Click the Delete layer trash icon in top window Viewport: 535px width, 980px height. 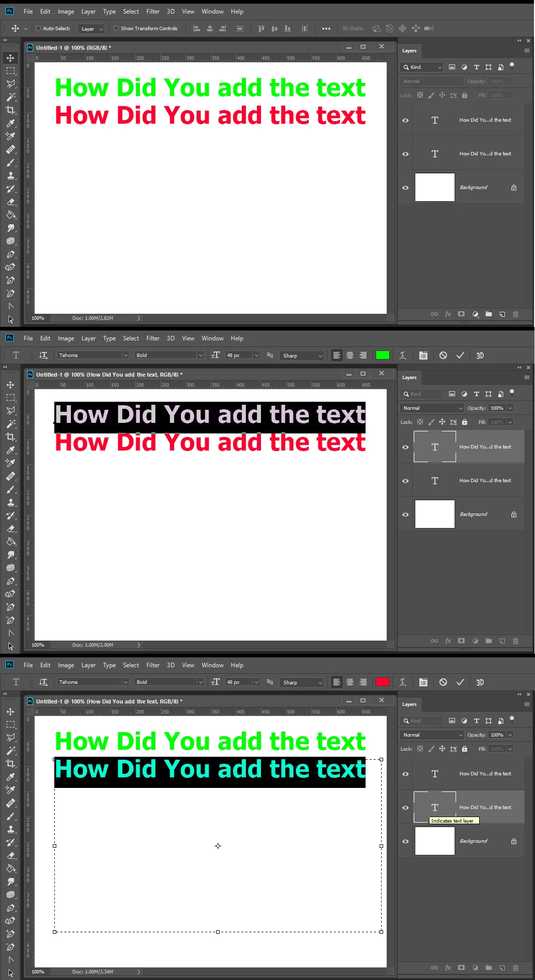(x=515, y=314)
